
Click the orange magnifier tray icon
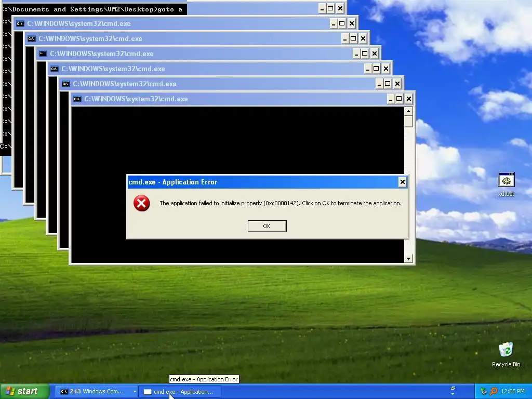coord(494,392)
